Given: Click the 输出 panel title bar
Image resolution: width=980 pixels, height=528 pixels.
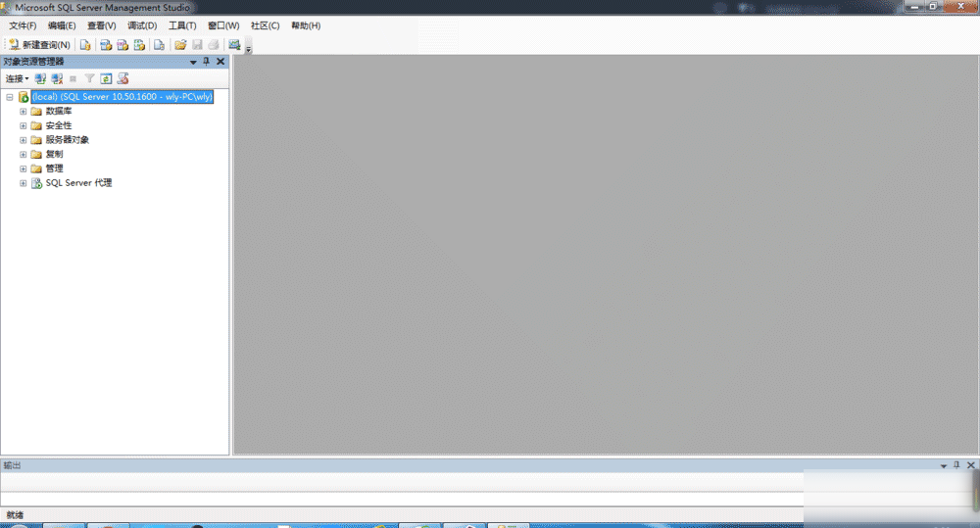Looking at the screenshot, I should 489,465.
